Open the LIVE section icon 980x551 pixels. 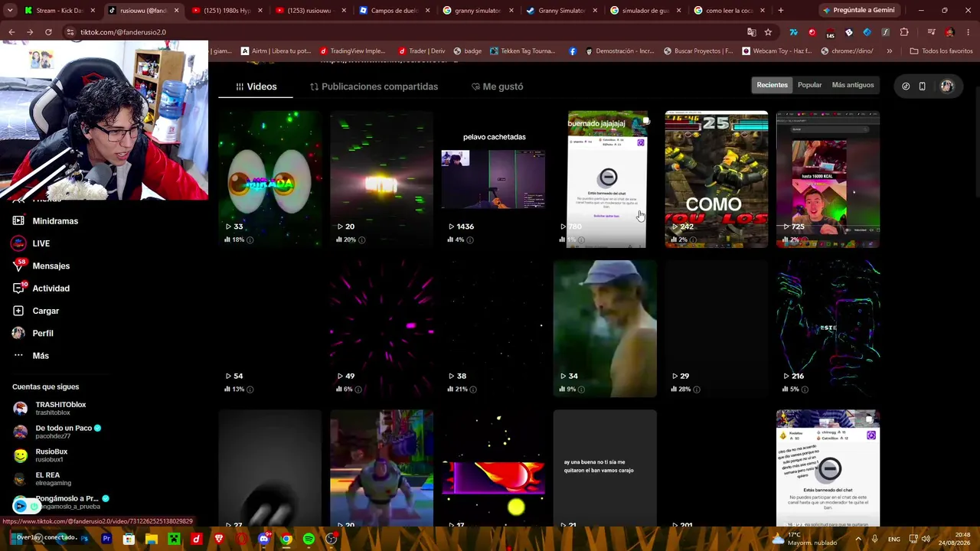19,243
